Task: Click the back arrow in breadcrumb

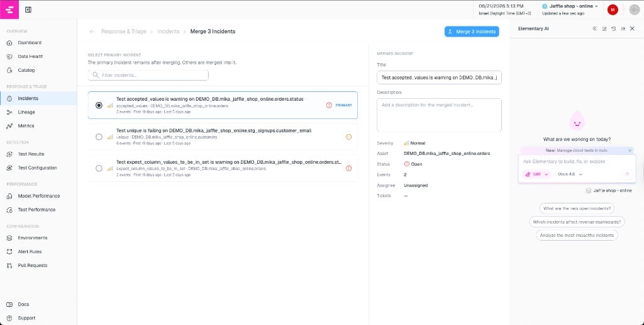Action: click(92, 31)
